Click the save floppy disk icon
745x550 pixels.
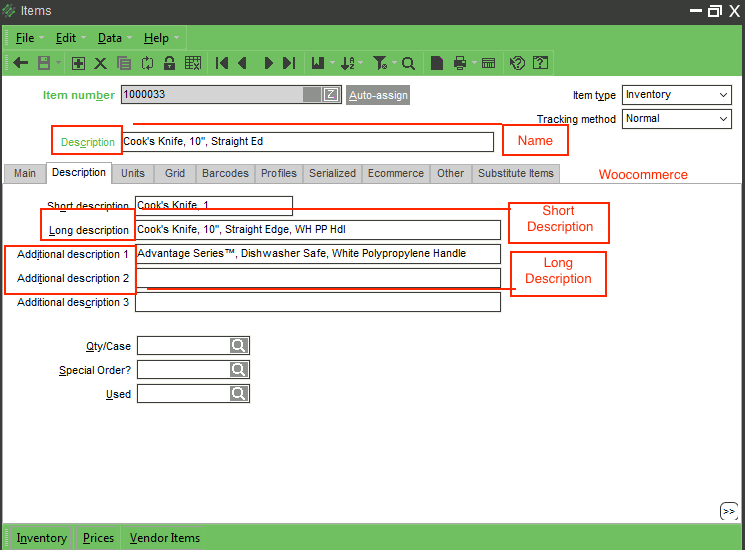[44, 63]
